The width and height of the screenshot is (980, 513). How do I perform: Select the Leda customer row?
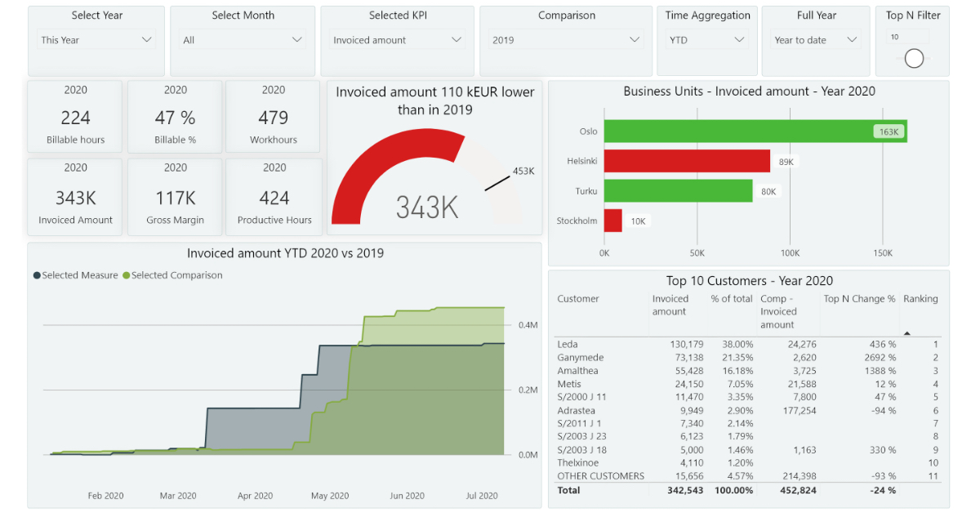coord(568,345)
